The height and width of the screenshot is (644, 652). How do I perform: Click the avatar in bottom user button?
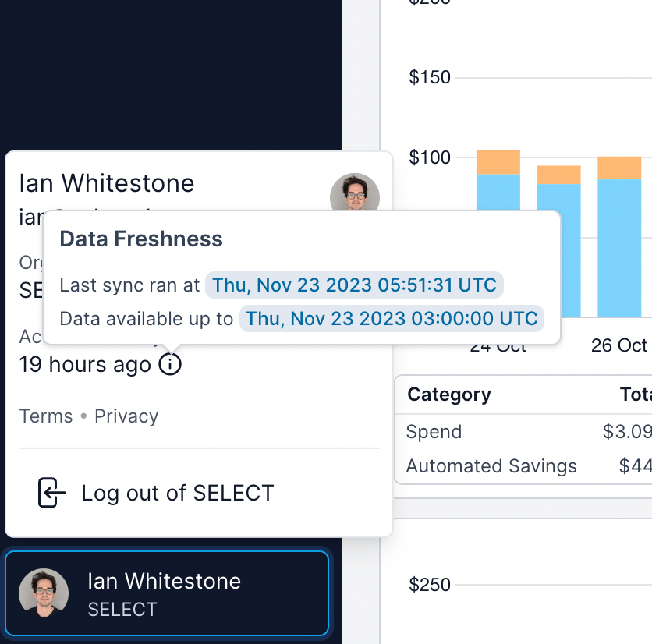click(x=44, y=594)
